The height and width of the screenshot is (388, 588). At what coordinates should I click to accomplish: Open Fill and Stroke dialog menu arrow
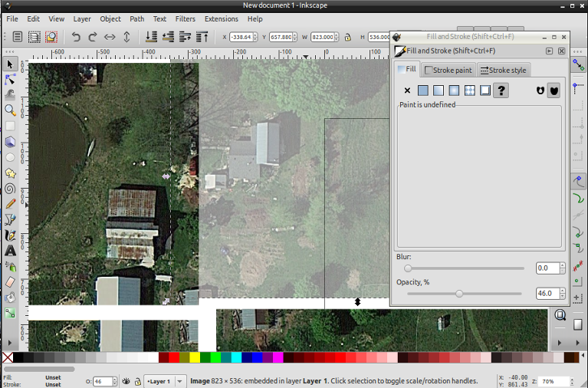click(x=549, y=51)
